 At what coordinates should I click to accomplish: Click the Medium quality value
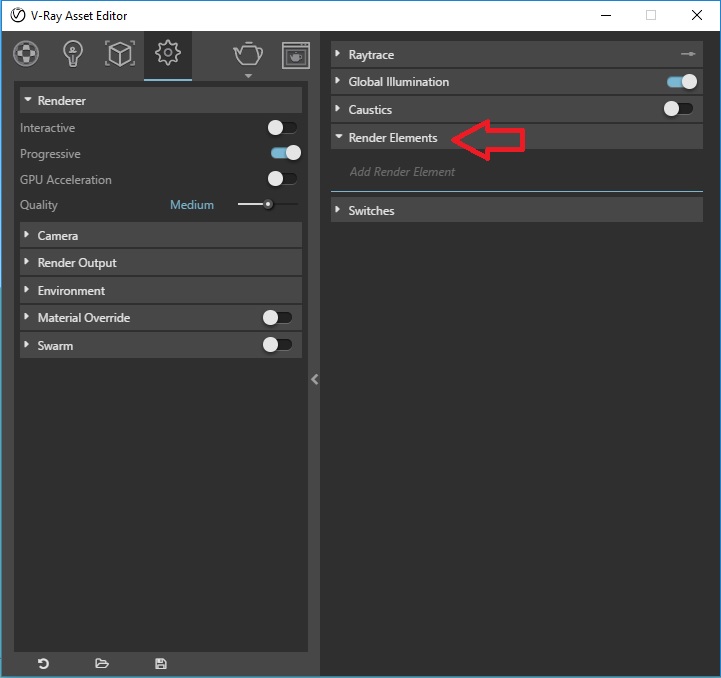tap(192, 205)
